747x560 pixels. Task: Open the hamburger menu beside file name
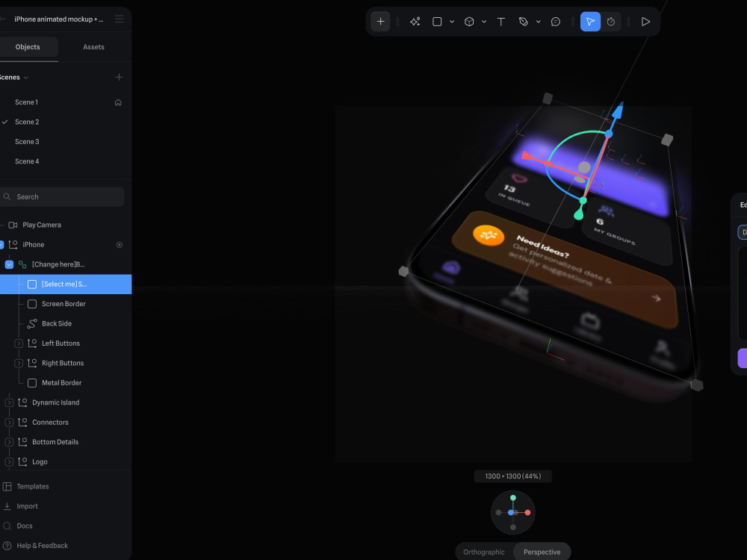119,19
